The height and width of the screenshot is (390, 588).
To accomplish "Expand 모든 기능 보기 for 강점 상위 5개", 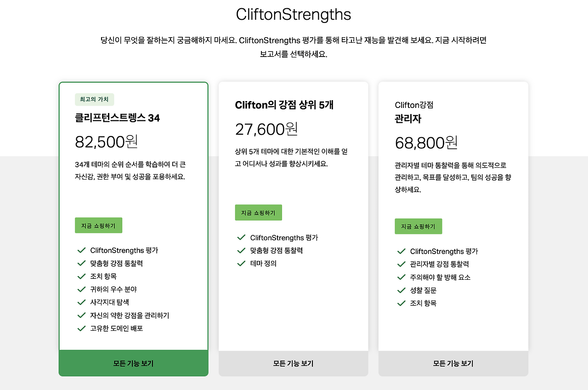I will point(293,363).
